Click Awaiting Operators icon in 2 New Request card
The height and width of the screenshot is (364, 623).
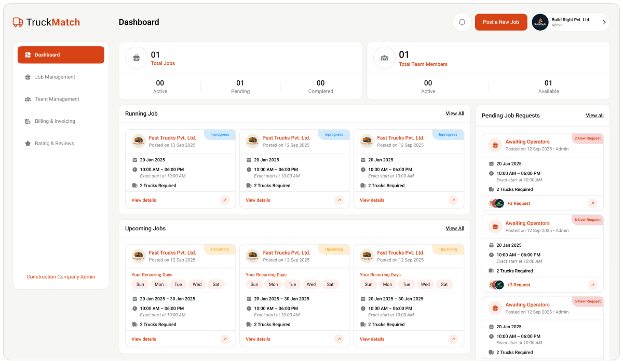[495, 145]
